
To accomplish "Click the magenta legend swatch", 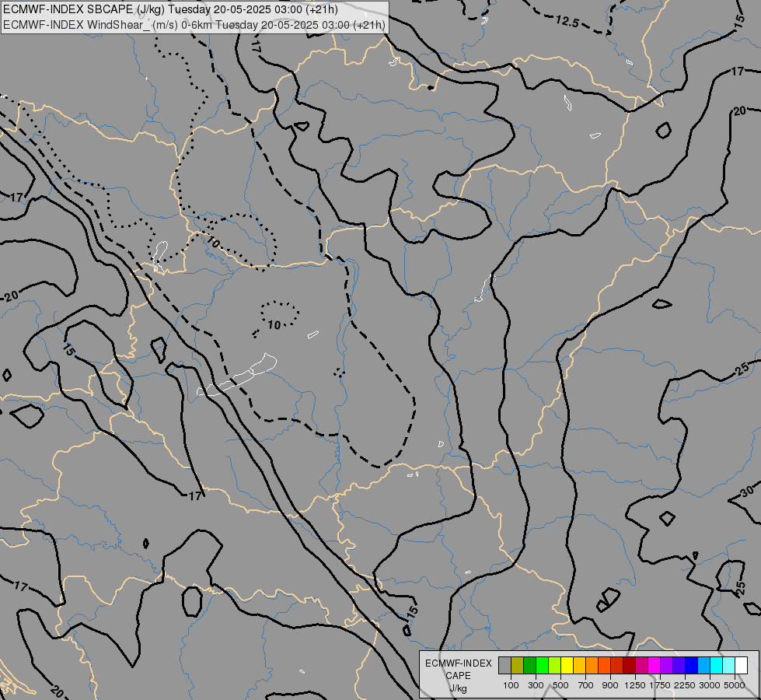I will (655, 666).
